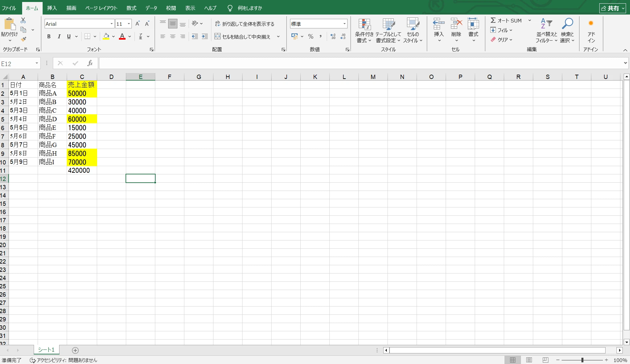Click the comma style icon
The width and height of the screenshot is (630, 364).
coord(320,36)
